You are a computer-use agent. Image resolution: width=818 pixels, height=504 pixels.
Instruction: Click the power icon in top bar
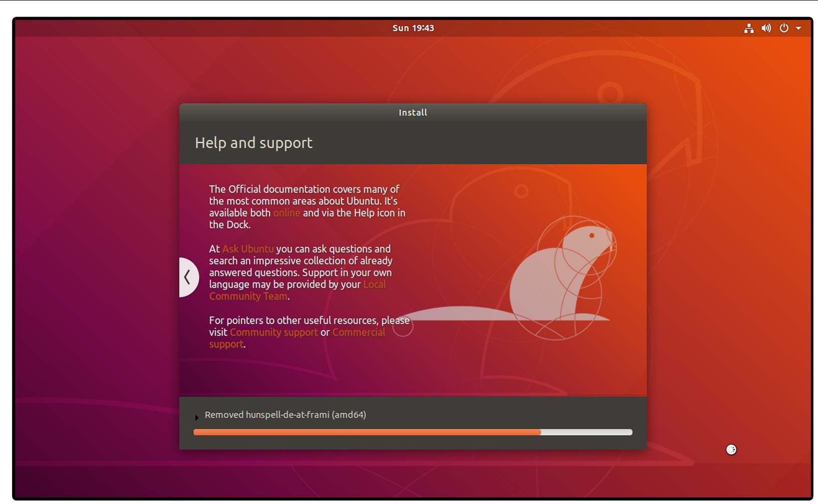(x=784, y=28)
